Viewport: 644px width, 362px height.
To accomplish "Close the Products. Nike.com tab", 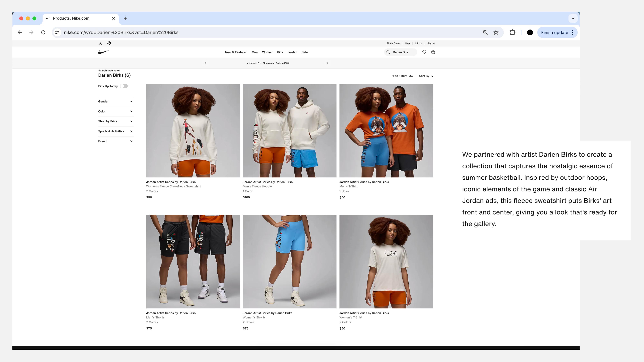I will 114,18.
